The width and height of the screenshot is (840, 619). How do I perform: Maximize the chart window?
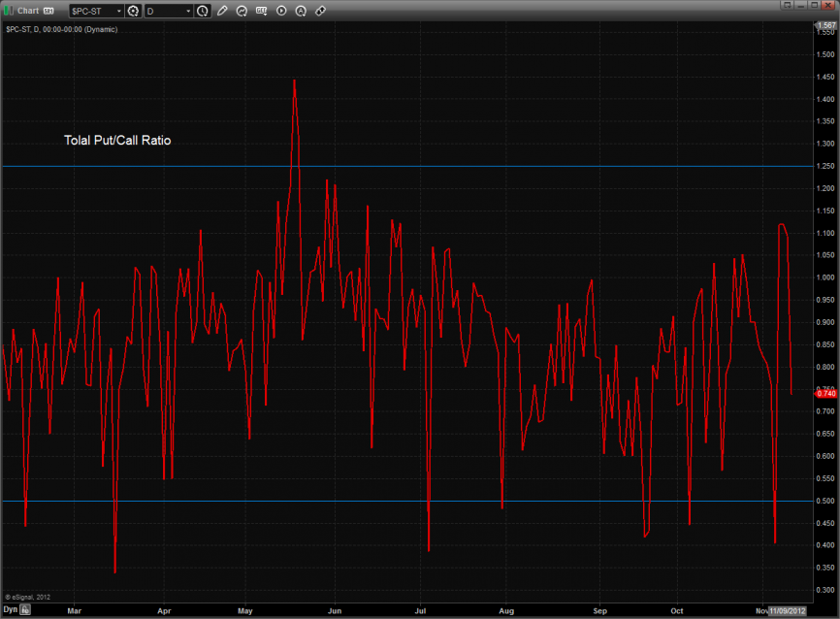(816, 5)
